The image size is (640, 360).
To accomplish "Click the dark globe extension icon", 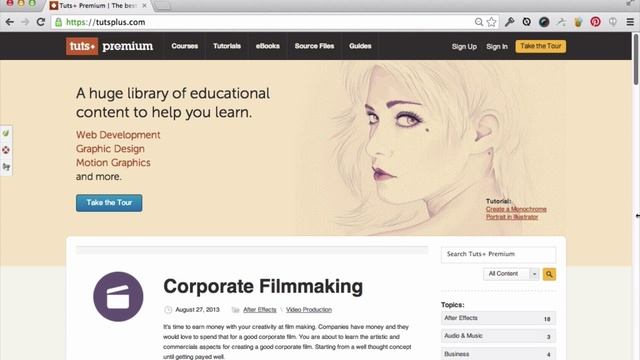I will 544,22.
